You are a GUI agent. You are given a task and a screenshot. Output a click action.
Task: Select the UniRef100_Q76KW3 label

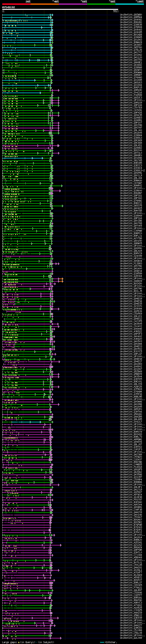pyautogui.click(x=131, y=77)
